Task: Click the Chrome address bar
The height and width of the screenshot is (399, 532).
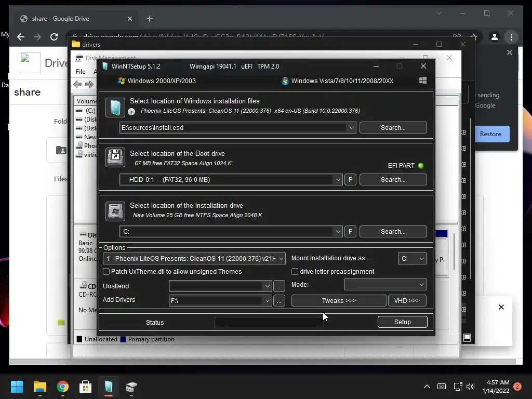Action: coord(261,37)
